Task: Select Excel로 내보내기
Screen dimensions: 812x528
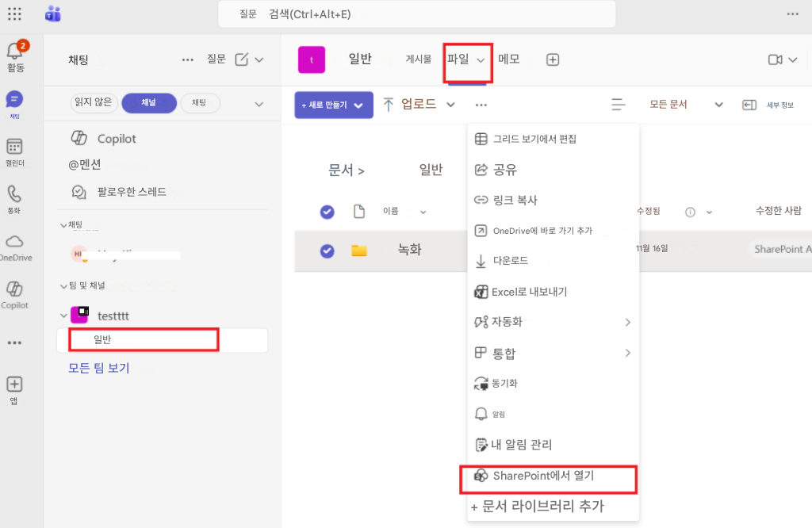Action: 553,292
